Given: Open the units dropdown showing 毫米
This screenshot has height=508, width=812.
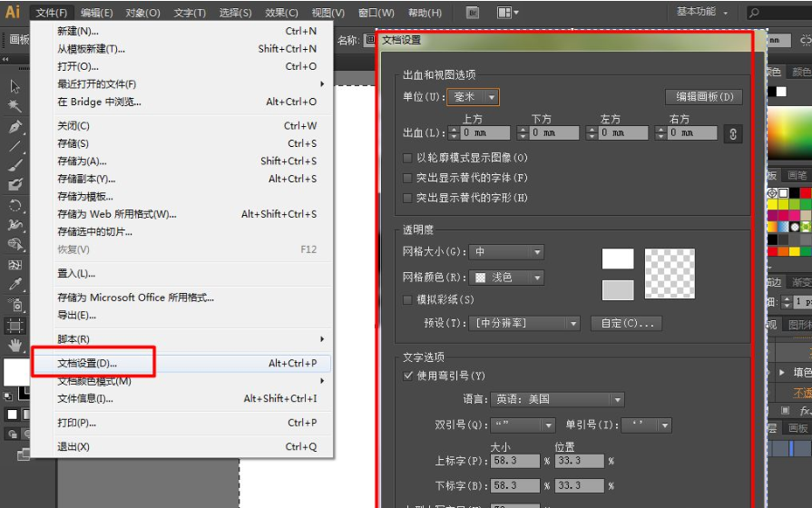Looking at the screenshot, I should (x=473, y=97).
